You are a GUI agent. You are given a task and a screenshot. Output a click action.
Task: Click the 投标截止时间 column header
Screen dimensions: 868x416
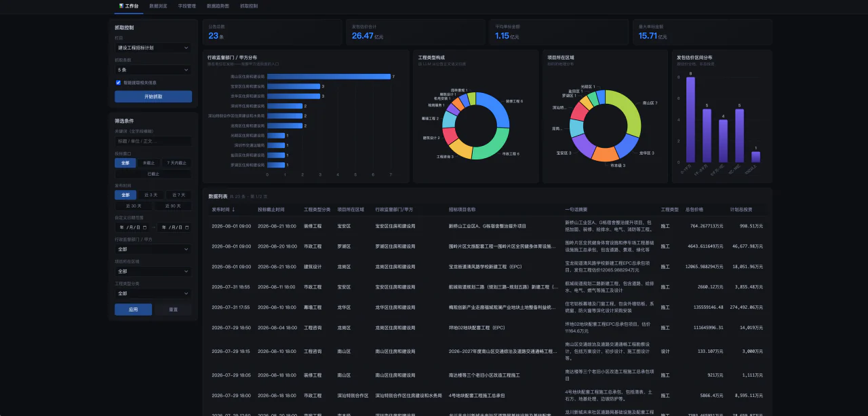click(271, 210)
